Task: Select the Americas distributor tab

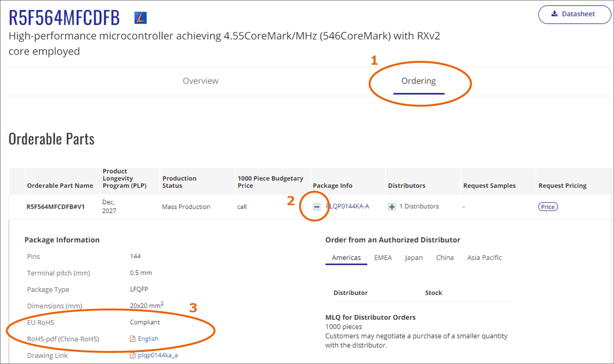Action: (346, 257)
